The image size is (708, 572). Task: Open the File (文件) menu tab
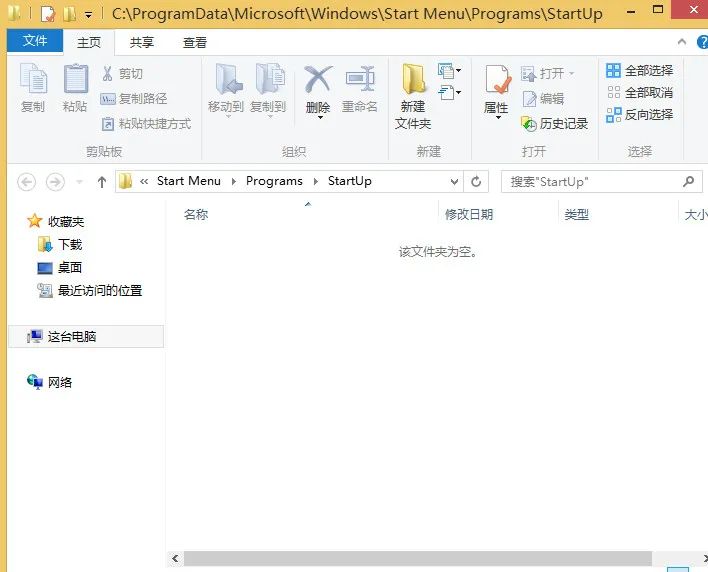coord(35,41)
